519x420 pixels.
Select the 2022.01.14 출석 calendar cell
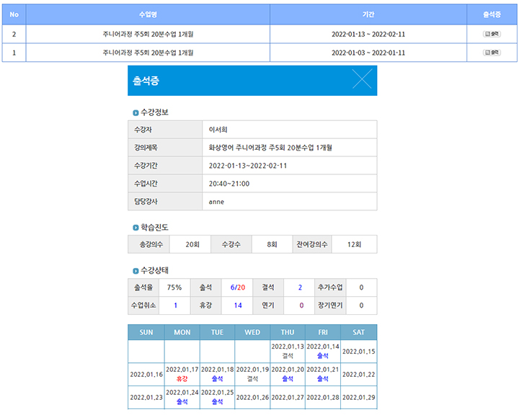323,351
